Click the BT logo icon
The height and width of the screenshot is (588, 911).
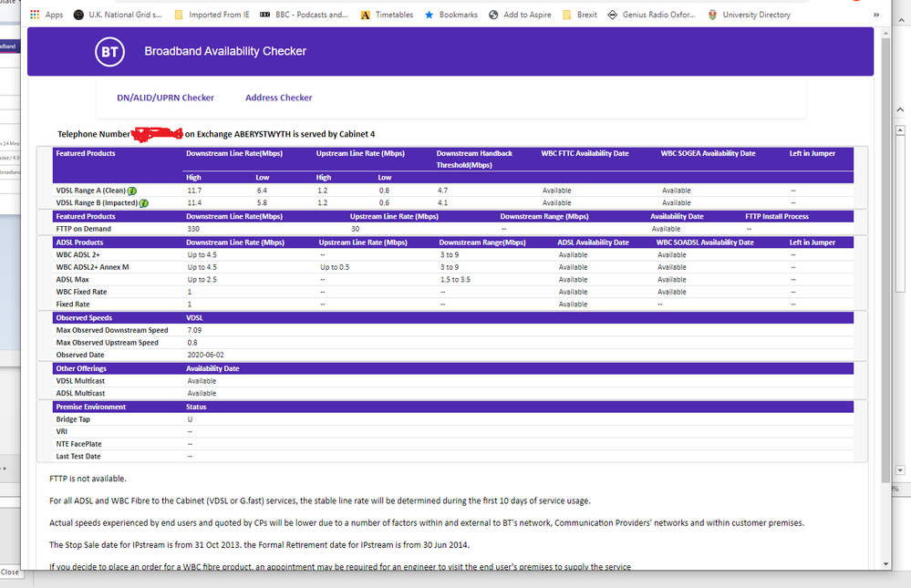(109, 52)
